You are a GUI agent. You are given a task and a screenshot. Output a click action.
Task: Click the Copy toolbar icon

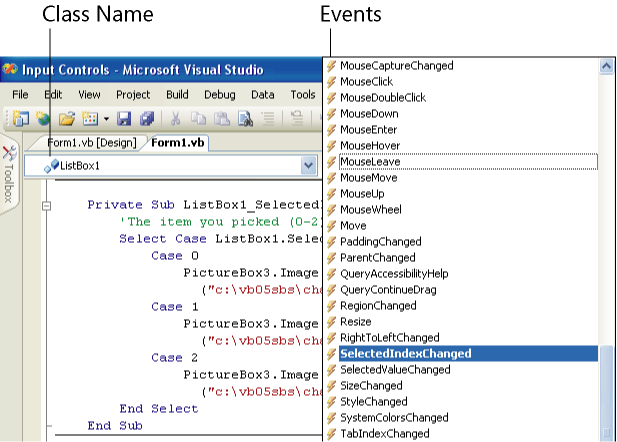click(x=198, y=119)
